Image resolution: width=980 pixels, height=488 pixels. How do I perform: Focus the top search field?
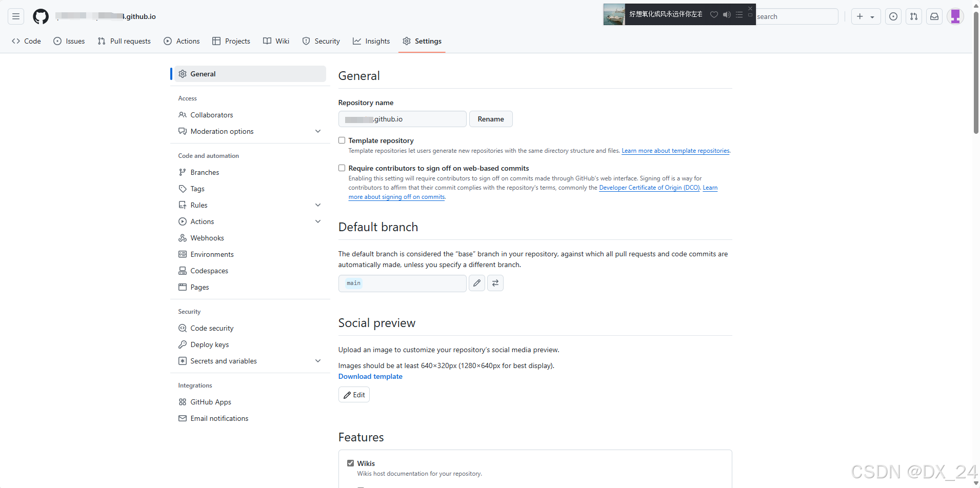(797, 16)
